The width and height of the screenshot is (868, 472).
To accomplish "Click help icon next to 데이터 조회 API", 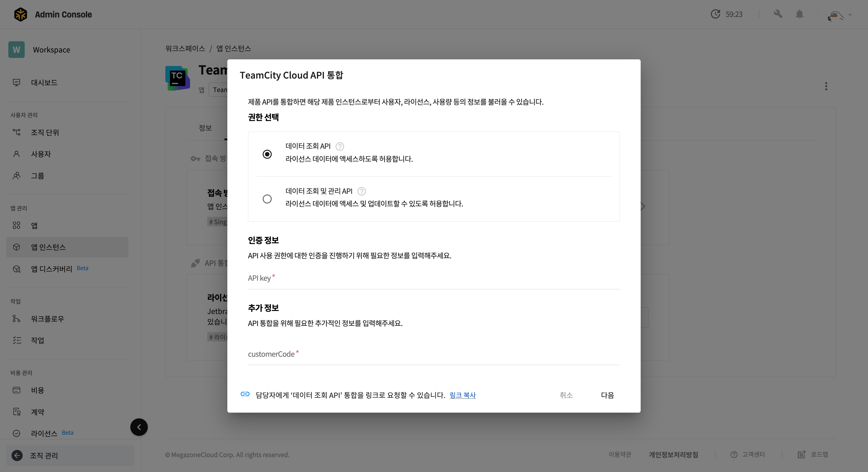I will (x=340, y=147).
